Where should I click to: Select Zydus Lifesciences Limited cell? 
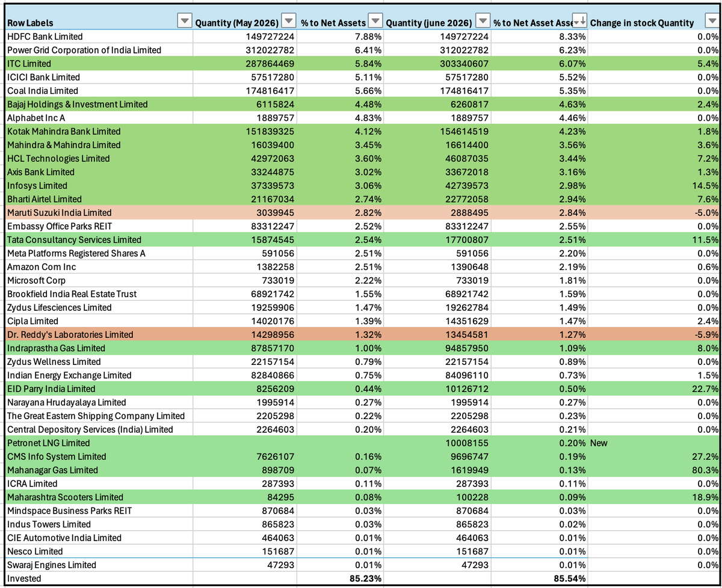click(x=98, y=307)
